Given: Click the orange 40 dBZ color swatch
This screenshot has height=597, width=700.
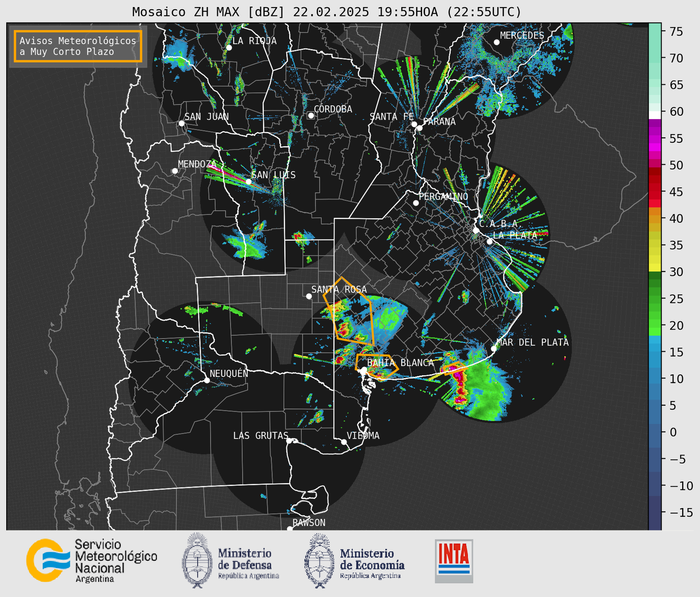Looking at the screenshot, I should click(655, 218).
